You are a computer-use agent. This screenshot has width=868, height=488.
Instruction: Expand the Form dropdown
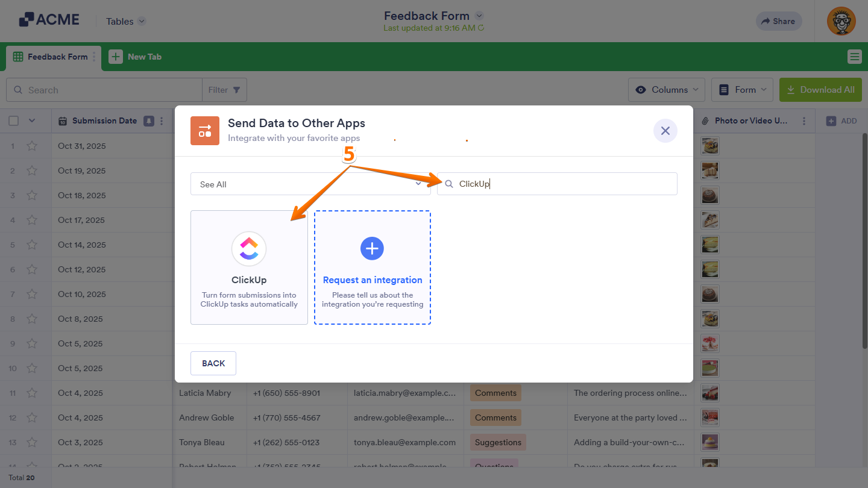(742, 89)
